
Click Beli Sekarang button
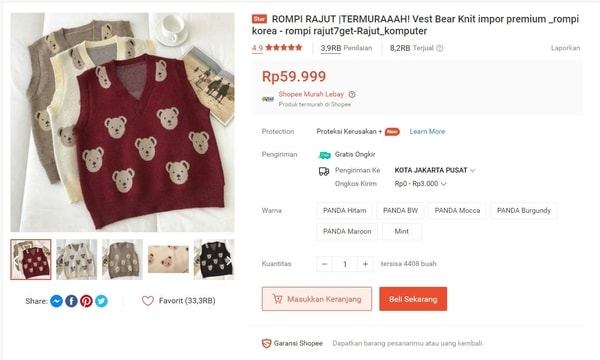coord(413,299)
